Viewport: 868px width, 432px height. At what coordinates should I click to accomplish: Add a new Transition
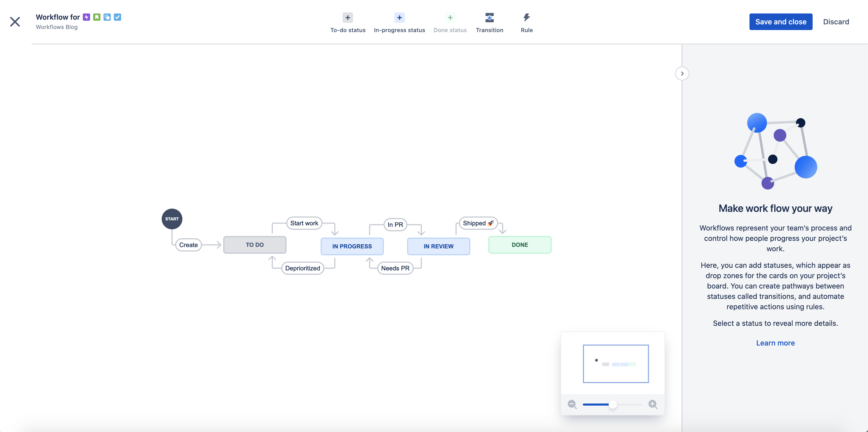[x=489, y=23]
